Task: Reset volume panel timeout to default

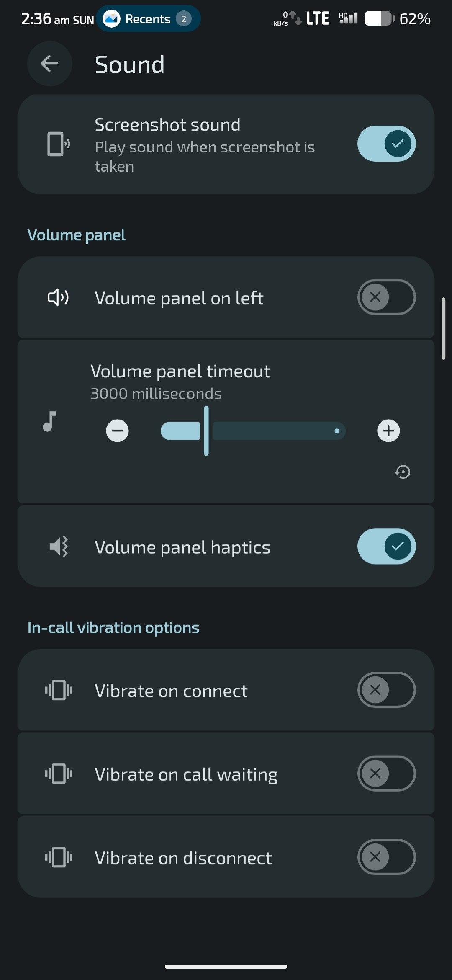Action: 402,472
